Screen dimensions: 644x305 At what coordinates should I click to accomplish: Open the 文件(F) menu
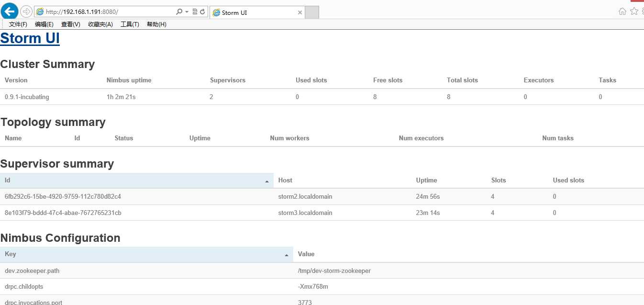18,24
